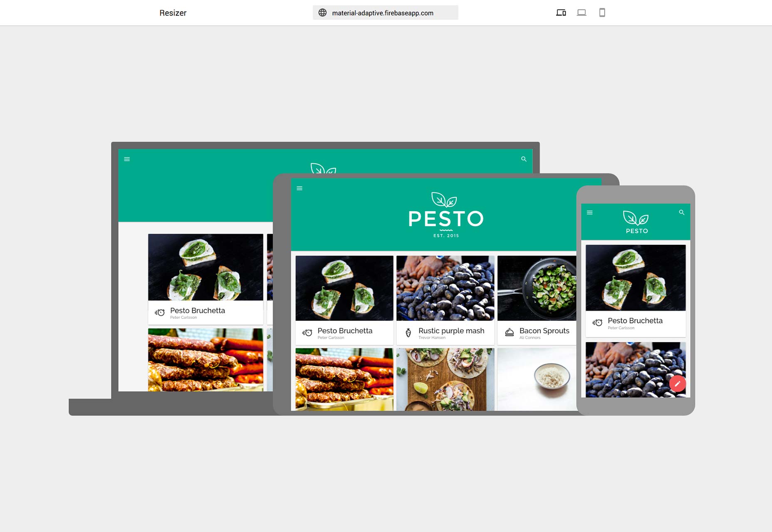Click the PESTO logo in phone preview
Image resolution: width=772 pixels, height=532 pixels.
[636, 222]
